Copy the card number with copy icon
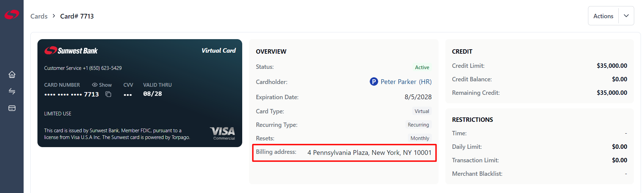 click(x=108, y=94)
